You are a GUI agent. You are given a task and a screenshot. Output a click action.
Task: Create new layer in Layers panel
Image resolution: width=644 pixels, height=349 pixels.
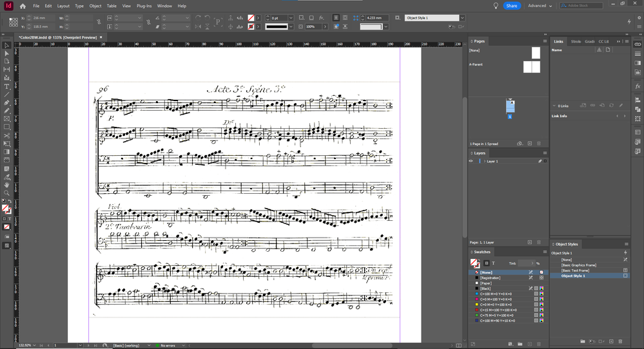[530, 242]
